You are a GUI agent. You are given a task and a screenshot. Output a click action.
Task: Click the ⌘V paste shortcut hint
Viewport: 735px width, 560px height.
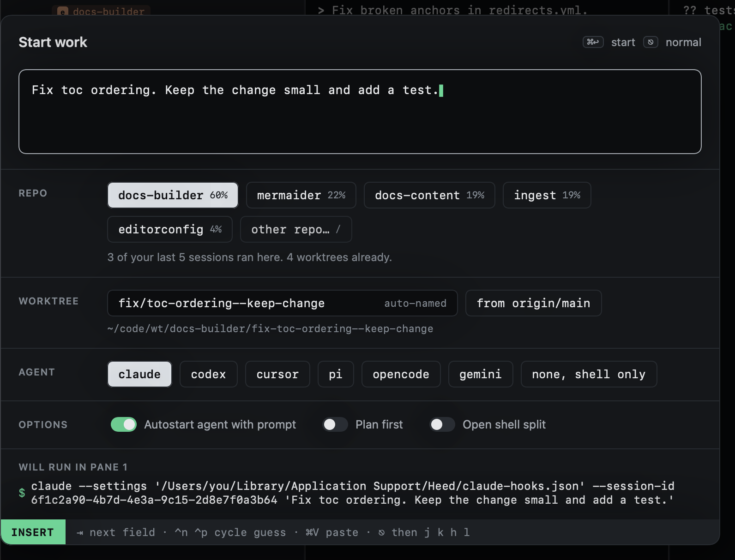tap(332, 533)
